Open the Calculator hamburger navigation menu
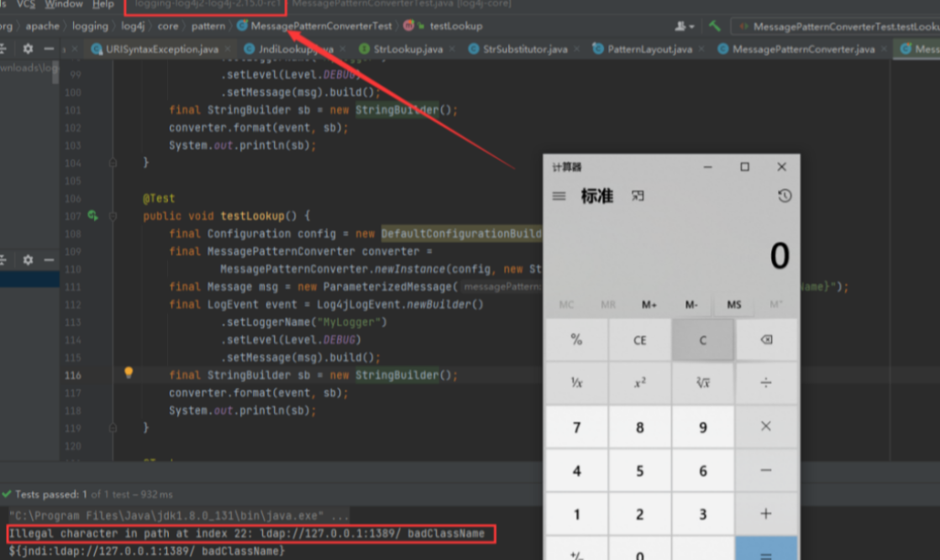This screenshot has height=560, width=940. (559, 196)
